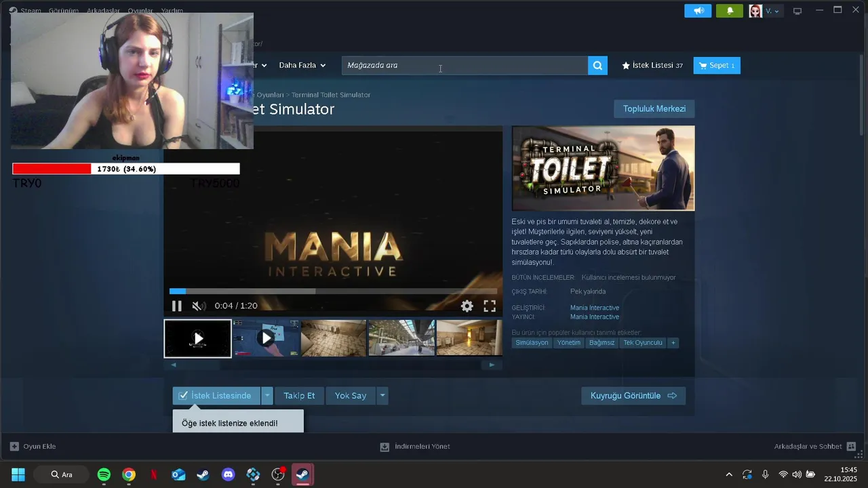Screen dimensions: 868x488
Task: Expand the İstek Listesinde dropdown arrow
Action: coord(267,396)
